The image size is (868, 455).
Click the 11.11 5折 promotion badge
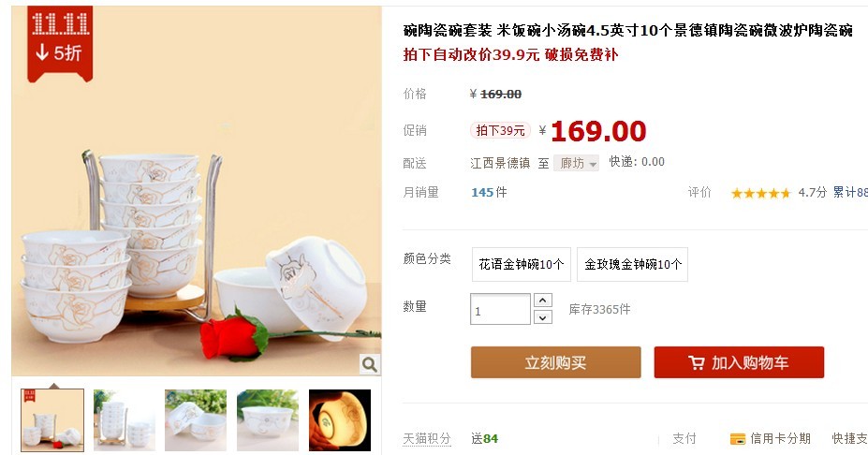(x=60, y=44)
